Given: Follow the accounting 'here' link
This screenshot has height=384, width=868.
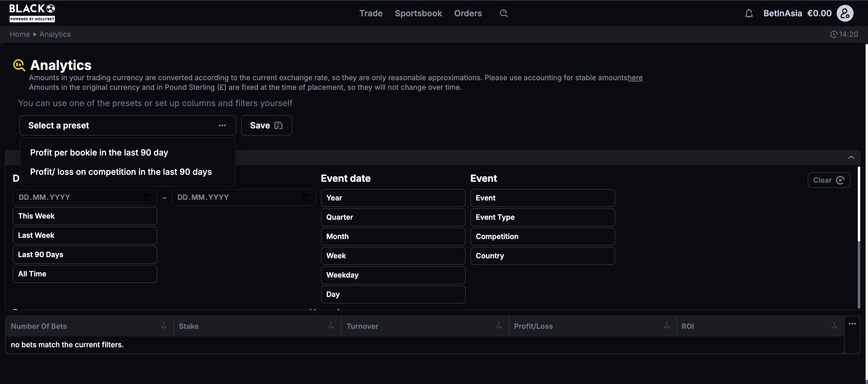Looking at the screenshot, I should tap(635, 78).
